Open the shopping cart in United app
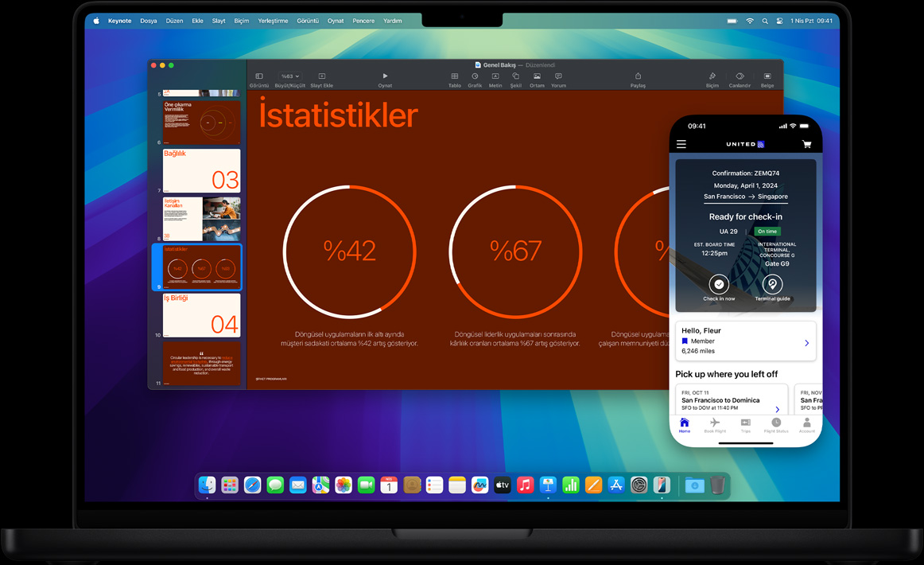Image resolution: width=924 pixels, height=565 pixels. (807, 144)
